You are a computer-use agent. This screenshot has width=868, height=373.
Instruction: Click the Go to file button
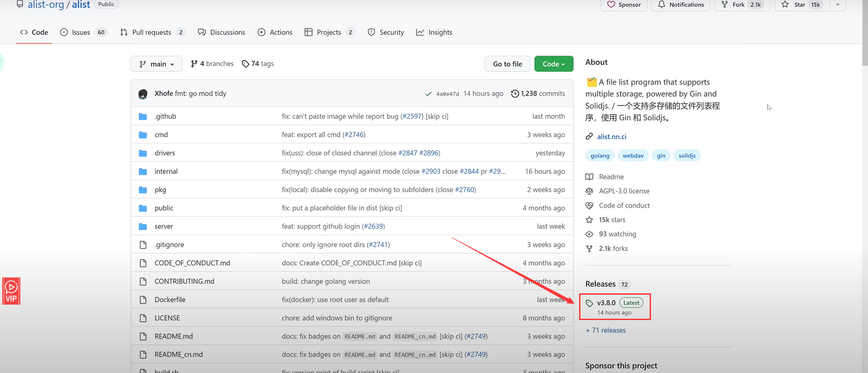[507, 64]
